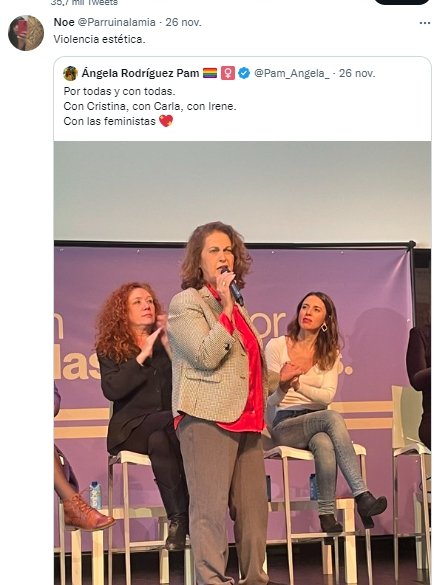The height and width of the screenshot is (585, 441).
Task: Click the quoted tweet's 26 nov. date
Action: point(357,73)
